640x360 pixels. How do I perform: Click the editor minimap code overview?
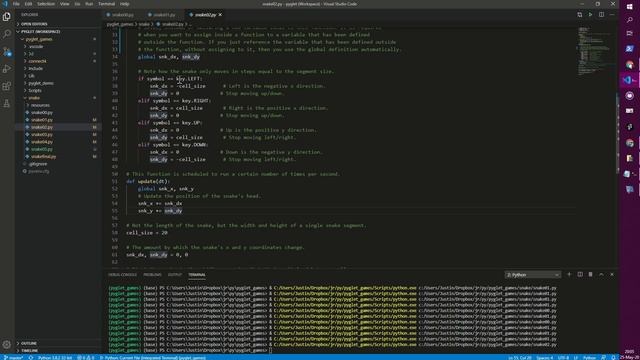[x=597, y=51]
